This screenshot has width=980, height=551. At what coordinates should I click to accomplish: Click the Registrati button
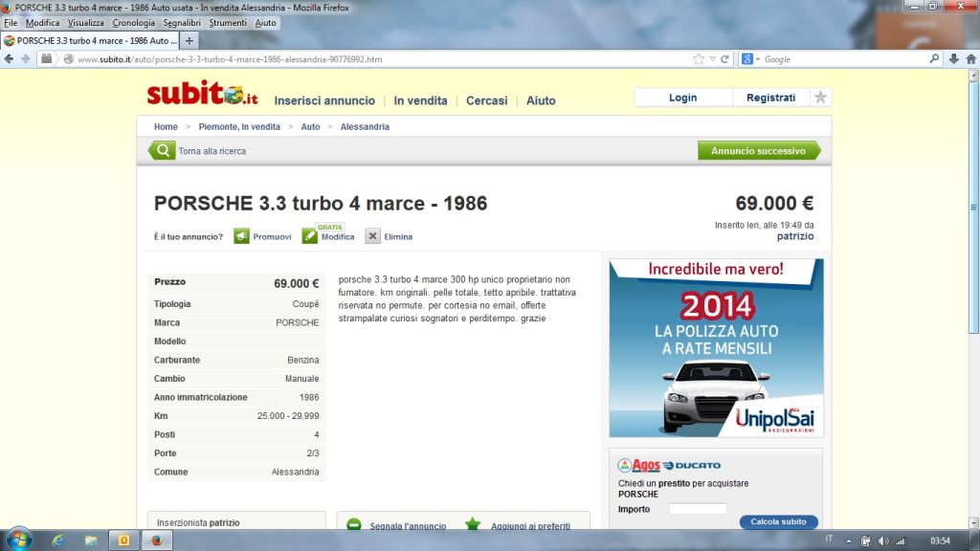(x=770, y=98)
